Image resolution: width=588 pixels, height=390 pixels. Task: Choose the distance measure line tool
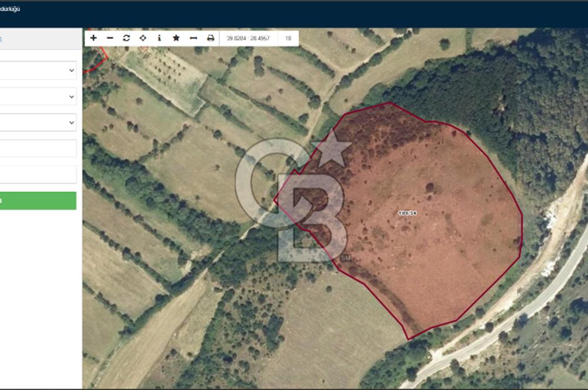[x=193, y=38]
